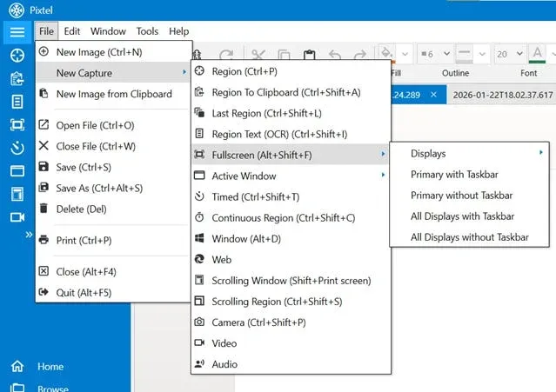Viewport: 556px width, 392px height.
Task: Click the paste clipboard toolbar icon
Action: tap(309, 55)
